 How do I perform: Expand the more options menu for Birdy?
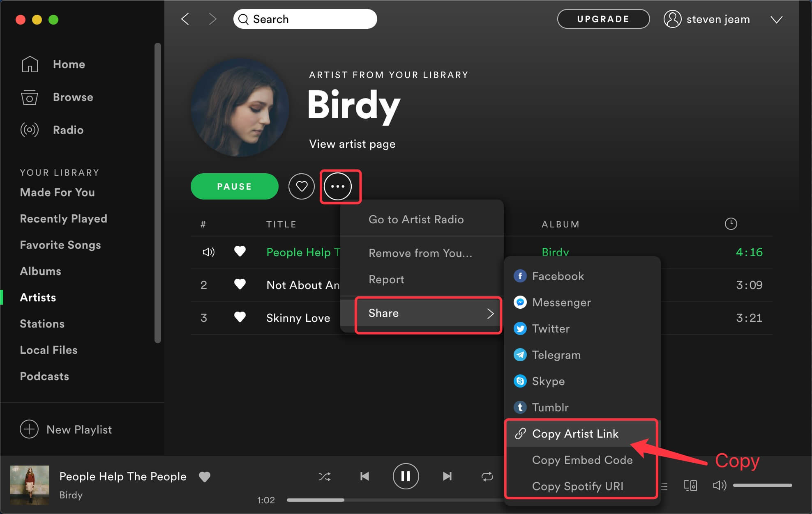pyautogui.click(x=339, y=186)
